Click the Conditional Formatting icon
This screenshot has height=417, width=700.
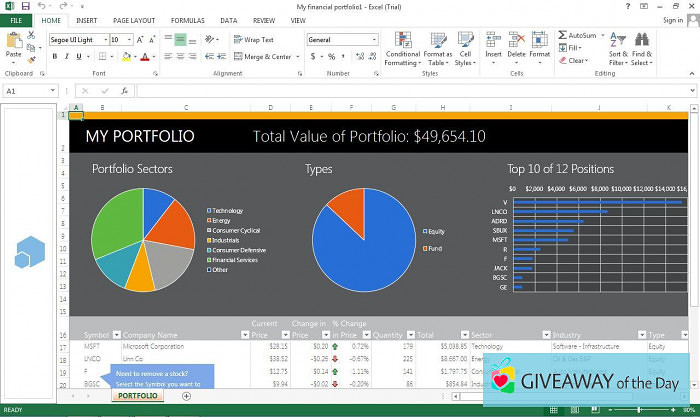pyautogui.click(x=402, y=41)
